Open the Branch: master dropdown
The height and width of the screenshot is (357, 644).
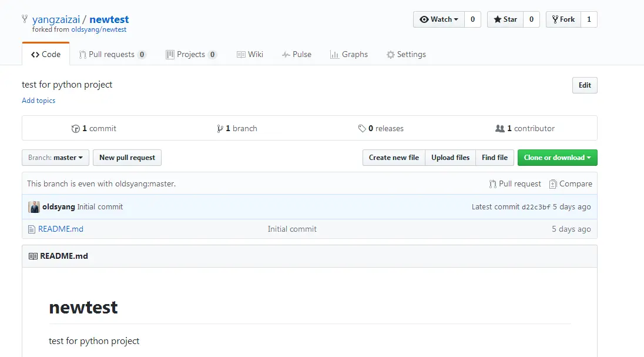[55, 158]
